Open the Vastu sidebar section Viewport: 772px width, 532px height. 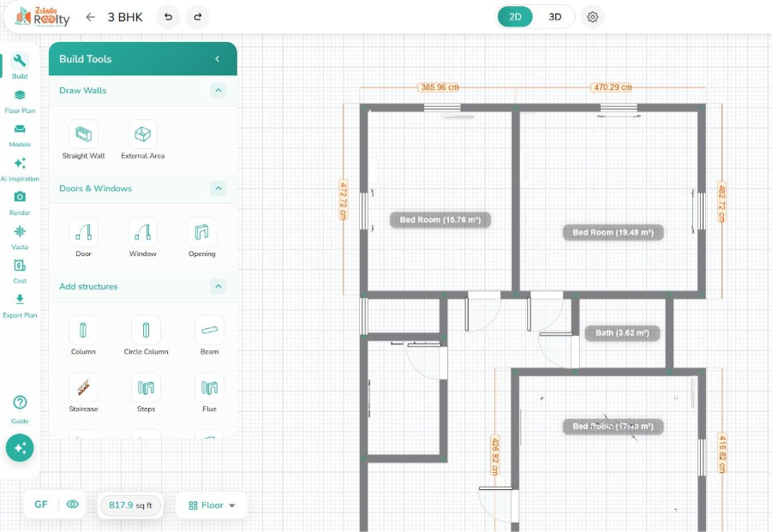click(20, 237)
